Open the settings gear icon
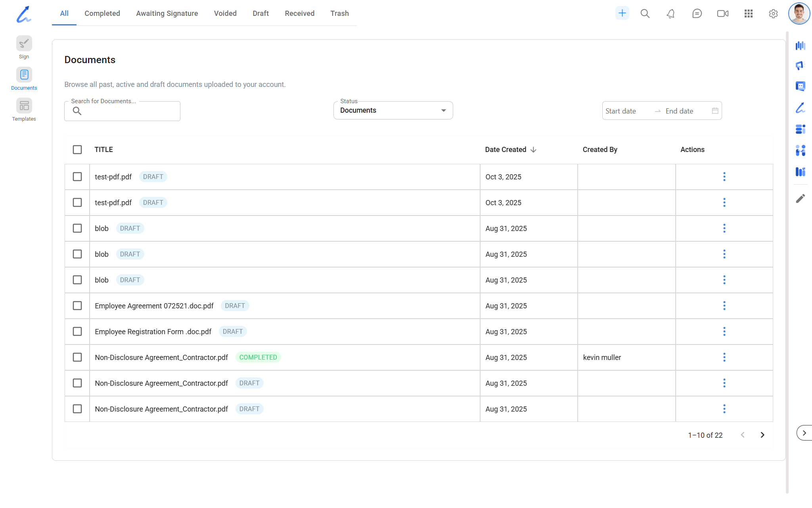Image resolution: width=812 pixels, height=508 pixels. 773,14
